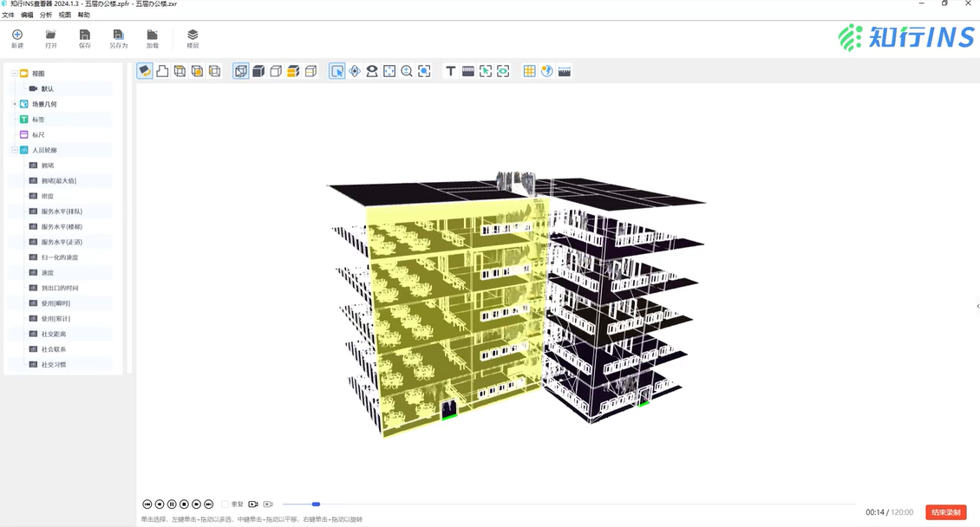
Task: Click the 另存为 (Save As) icon
Action: (118, 35)
